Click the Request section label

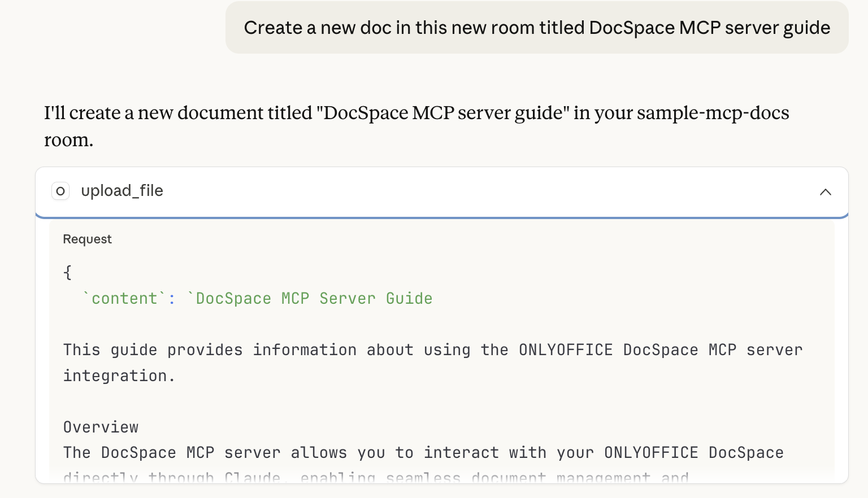(87, 239)
